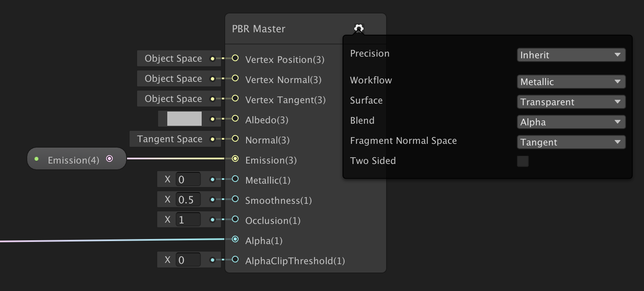644x291 pixels.
Task: Click the Emission(4) property output port
Action: (109, 158)
